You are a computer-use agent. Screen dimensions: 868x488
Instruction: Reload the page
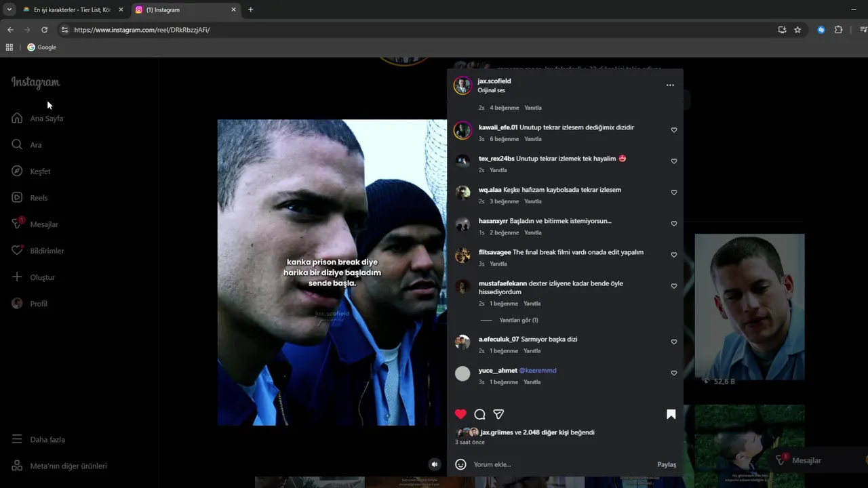44,30
